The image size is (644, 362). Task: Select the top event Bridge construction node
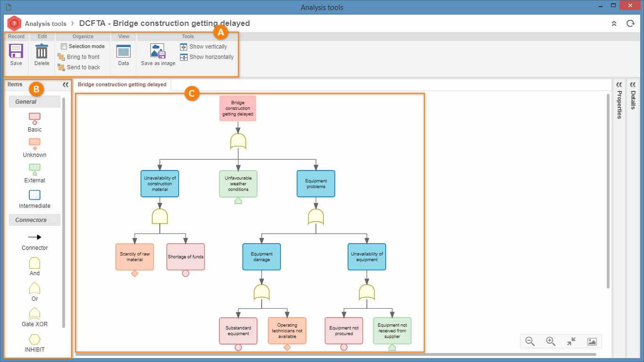tap(238, 108)
